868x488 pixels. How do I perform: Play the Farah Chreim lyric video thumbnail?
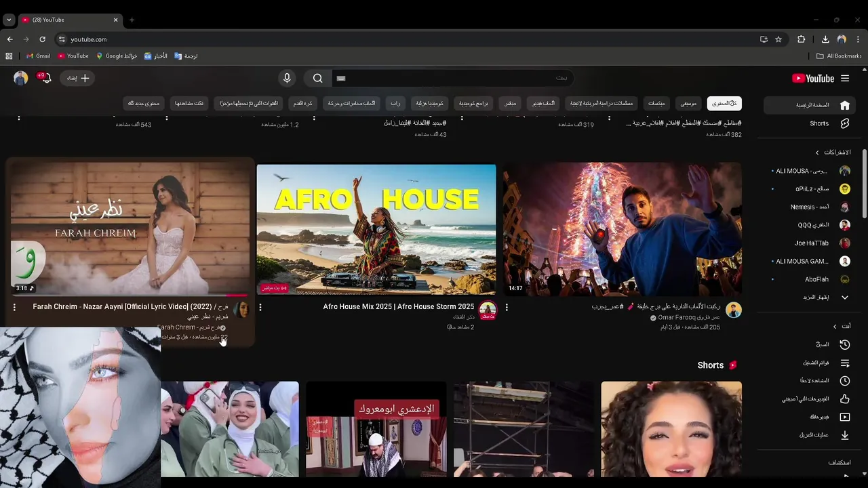point(130,229)
